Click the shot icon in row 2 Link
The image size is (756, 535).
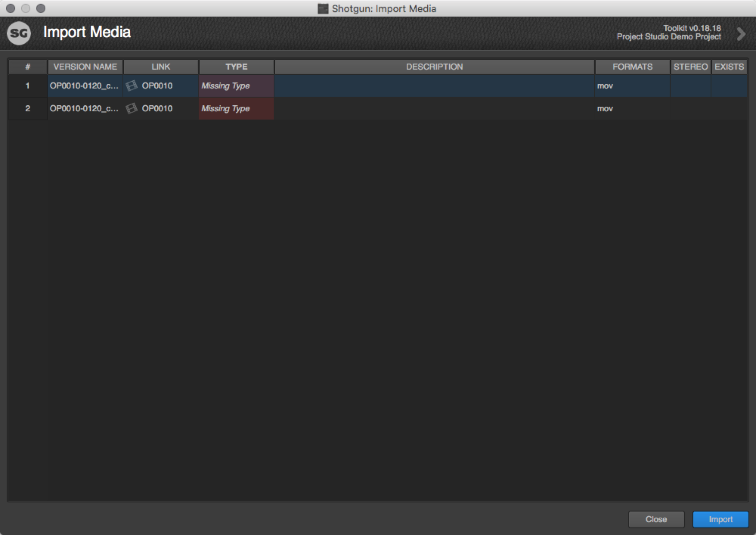132,108
